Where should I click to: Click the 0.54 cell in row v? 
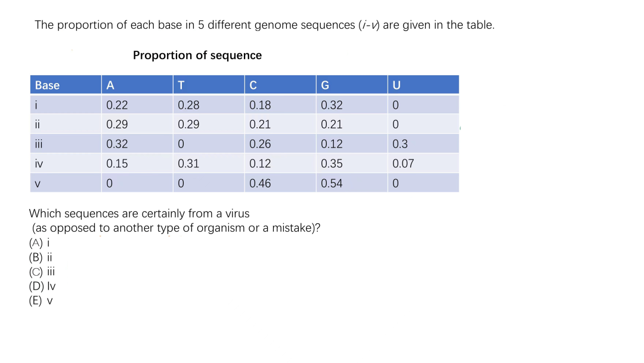(x=352, y=183)
